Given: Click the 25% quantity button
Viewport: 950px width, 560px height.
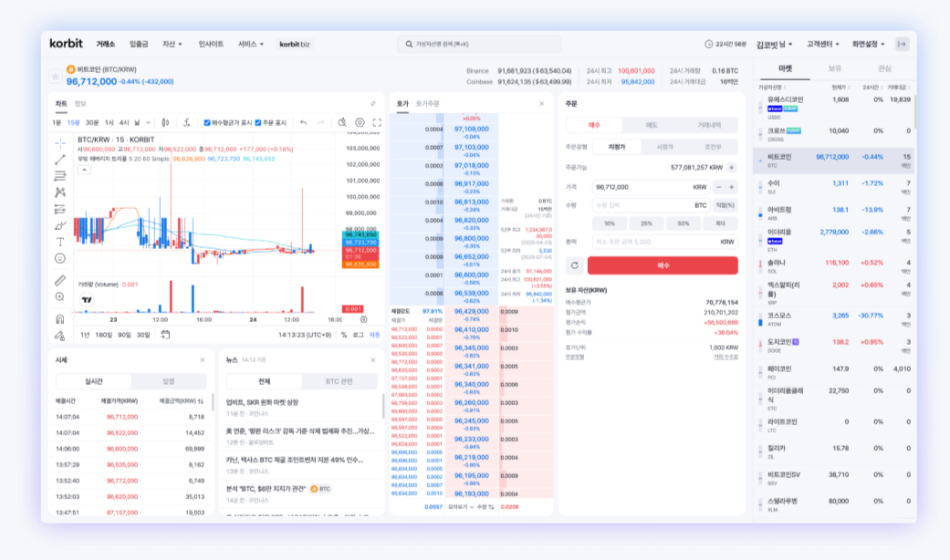Looking at the screenshot, I should point(646,223).
